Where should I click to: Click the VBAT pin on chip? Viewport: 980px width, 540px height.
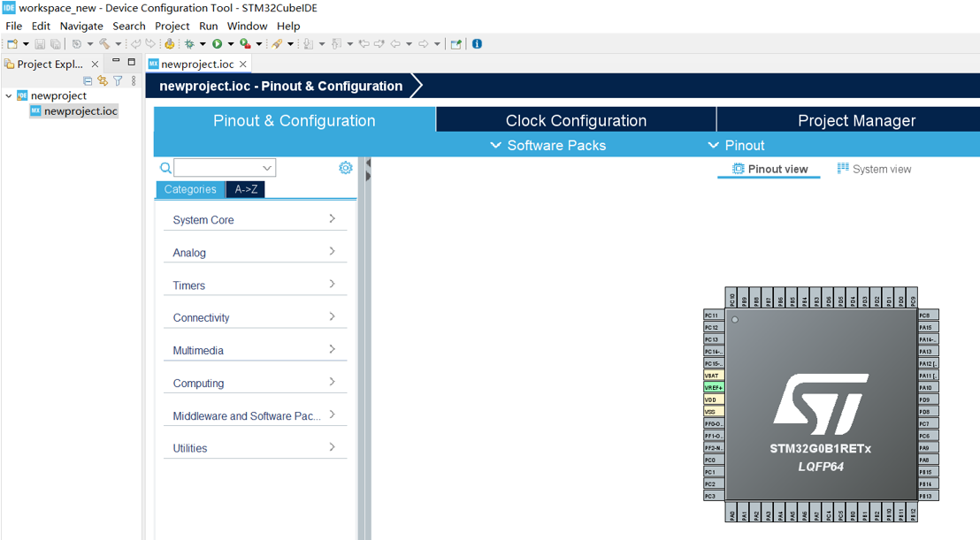[714, 376]
